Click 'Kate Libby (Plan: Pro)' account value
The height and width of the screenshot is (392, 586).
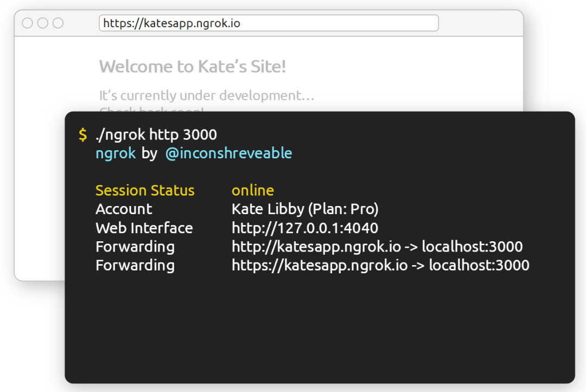[x=305, y=209]
